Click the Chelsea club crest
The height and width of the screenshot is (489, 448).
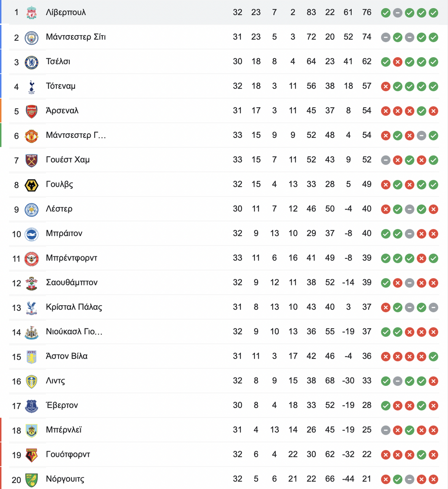[32, 62]
